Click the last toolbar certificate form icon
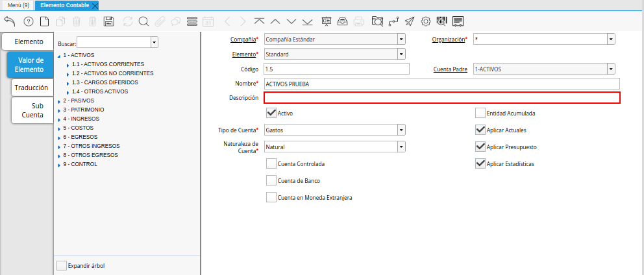The image size is (644, 275). pyautogui.click(x=458, y=21)
